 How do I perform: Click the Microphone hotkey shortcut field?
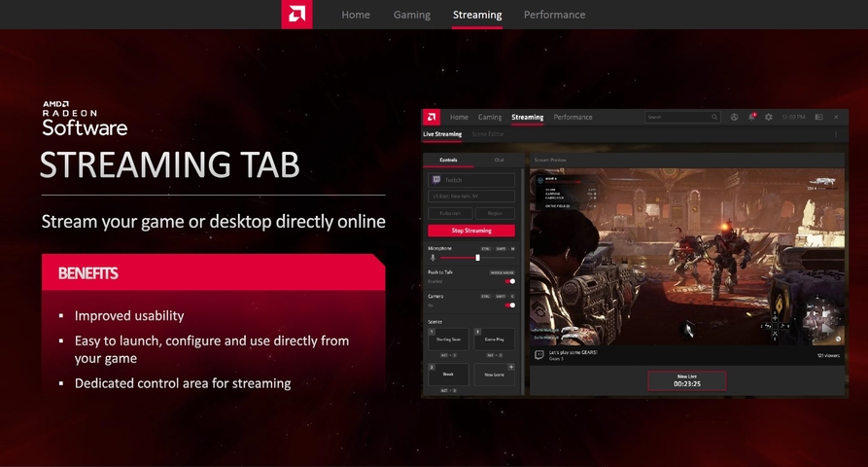[x=498, y=249]
